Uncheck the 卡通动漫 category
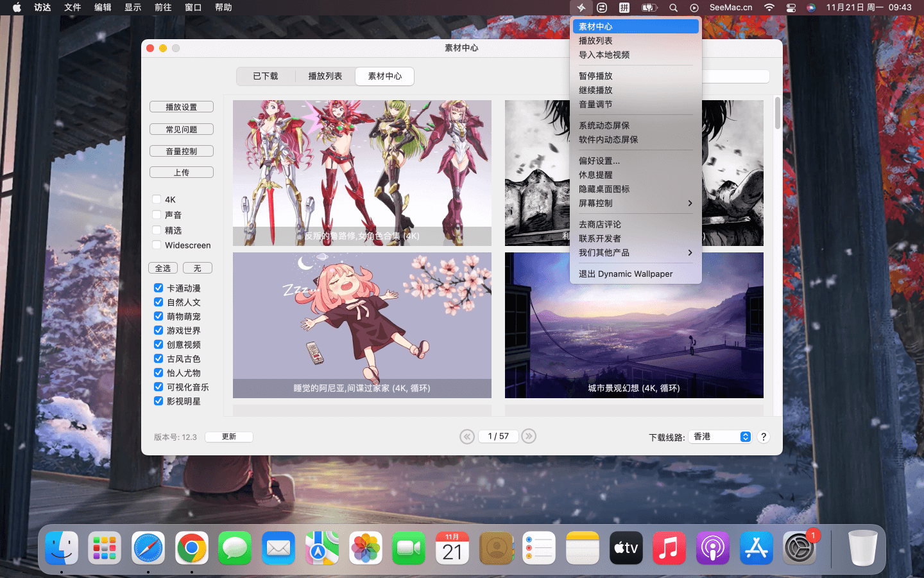This screenshot has height=578, width=924. (x=158, y=288)
